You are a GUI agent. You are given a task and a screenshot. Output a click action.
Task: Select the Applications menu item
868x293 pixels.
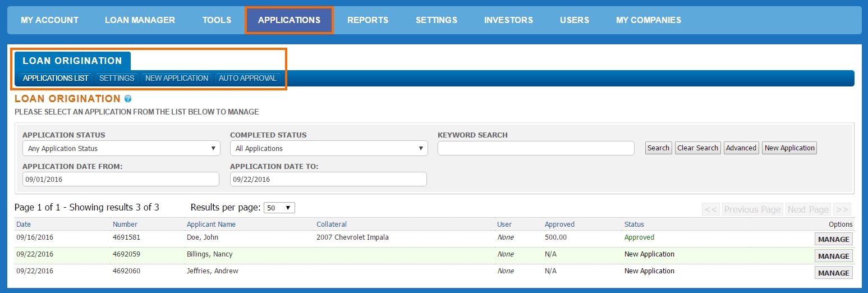tap(289, 20)
